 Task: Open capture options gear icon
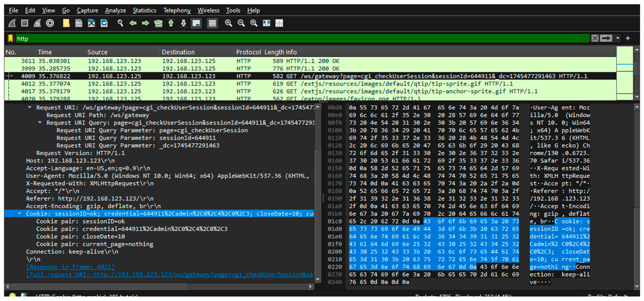[x=50, y=23]
